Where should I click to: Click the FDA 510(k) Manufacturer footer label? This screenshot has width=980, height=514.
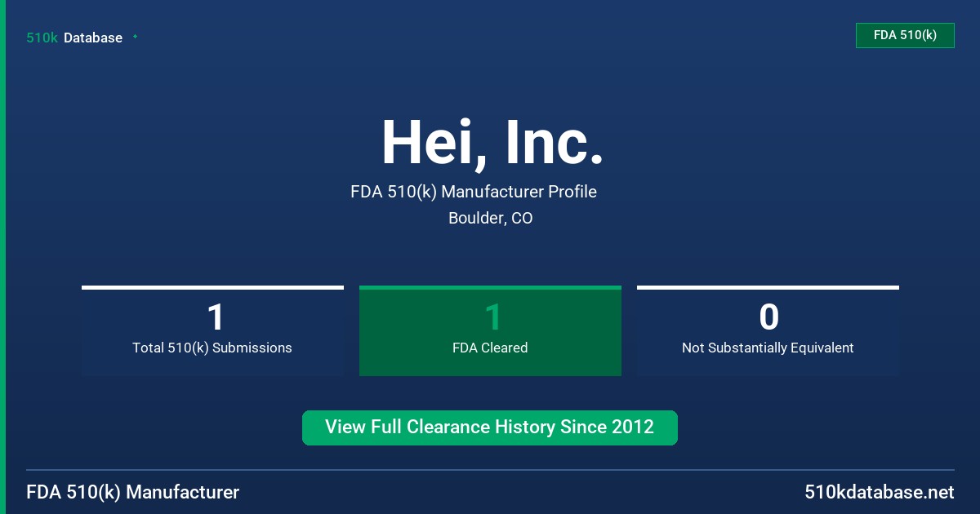click(133, 493)
